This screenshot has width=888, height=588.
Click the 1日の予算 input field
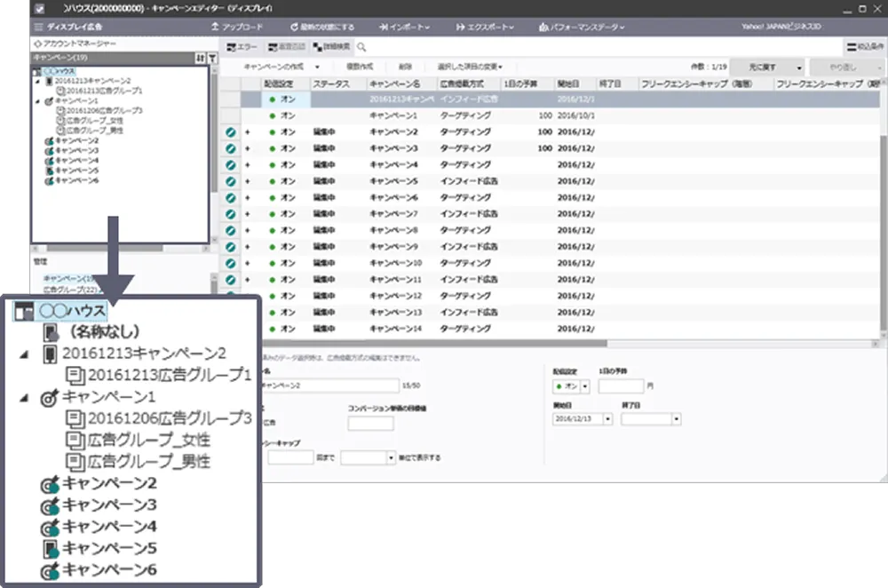[620, 386]
